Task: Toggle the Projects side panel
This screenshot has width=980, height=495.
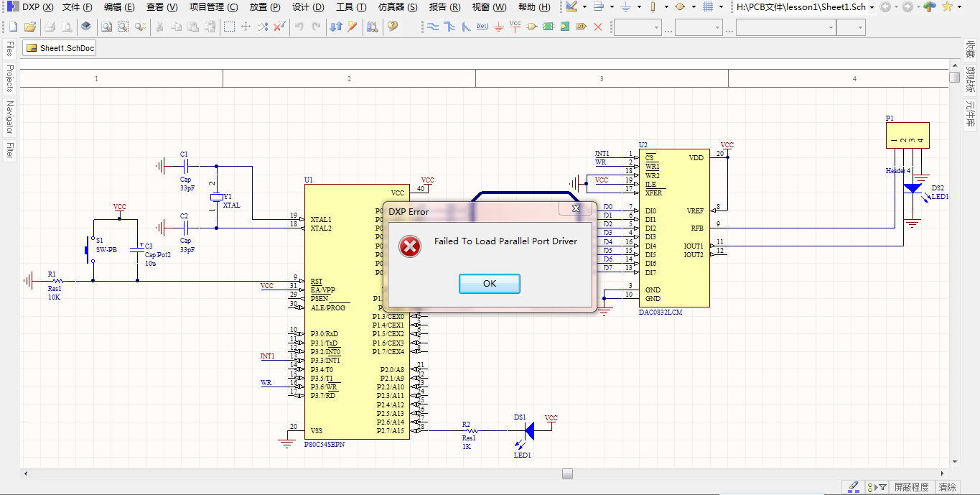Action: (9, 78)
